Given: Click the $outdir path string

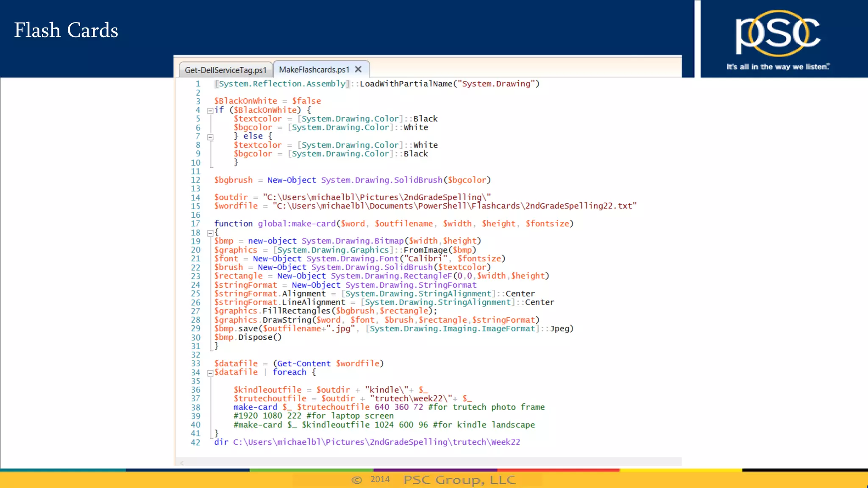Looking at the screenshot, I should coord(376,197).
